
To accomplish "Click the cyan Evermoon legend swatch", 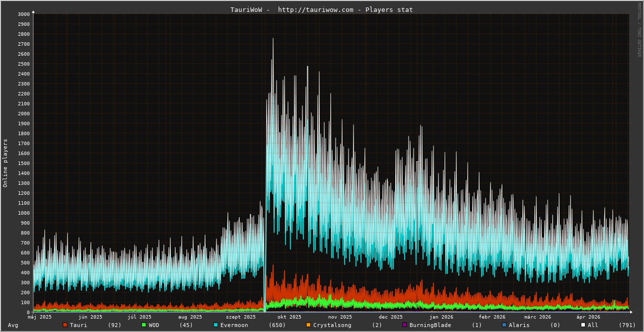I will 215,325.
